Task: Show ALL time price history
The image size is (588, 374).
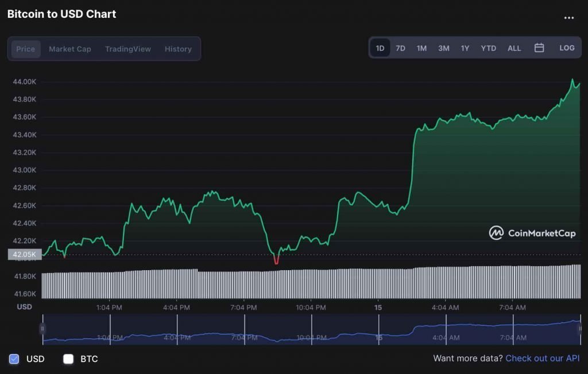Action: pyautogui.click(x=514, y=48)
